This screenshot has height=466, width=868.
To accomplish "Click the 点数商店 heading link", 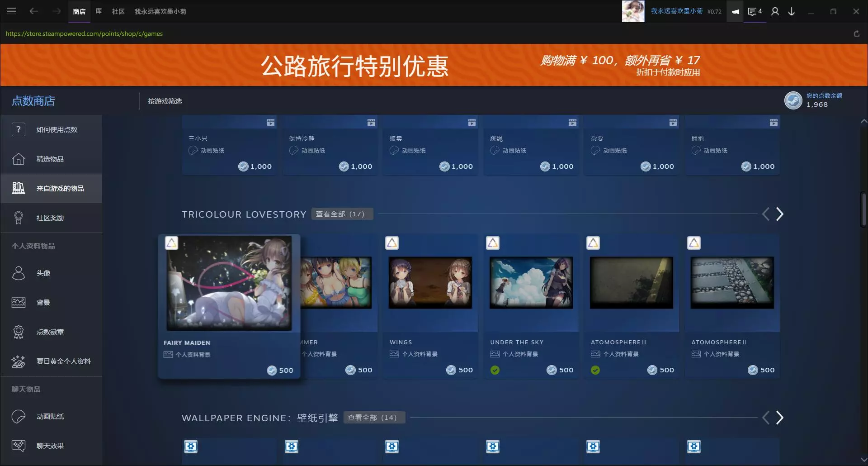I will [33, 101].
